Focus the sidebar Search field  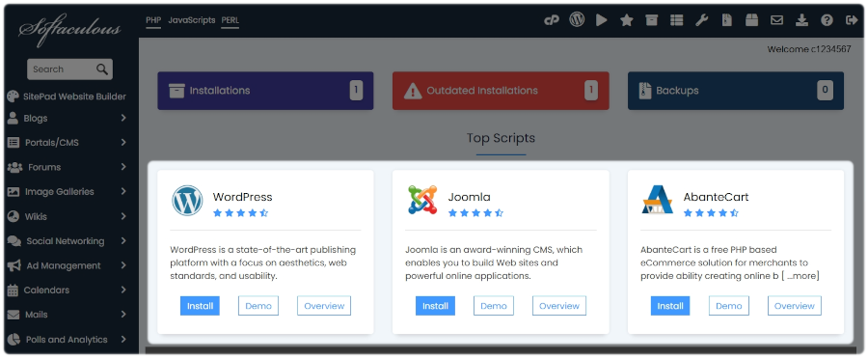point(69,69)
